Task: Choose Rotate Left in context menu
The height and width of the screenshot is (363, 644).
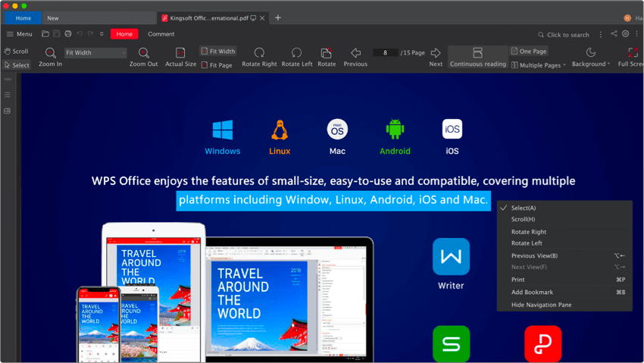Action: pyautogui.click(x=564, y=243)
